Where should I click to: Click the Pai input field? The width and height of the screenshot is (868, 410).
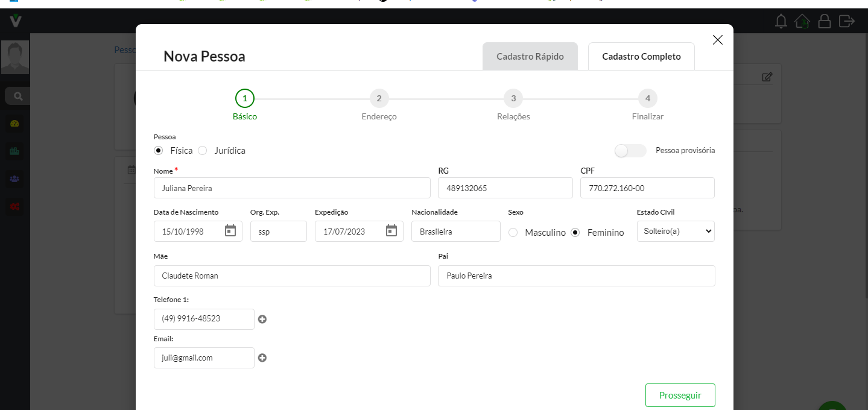point(577,276)
